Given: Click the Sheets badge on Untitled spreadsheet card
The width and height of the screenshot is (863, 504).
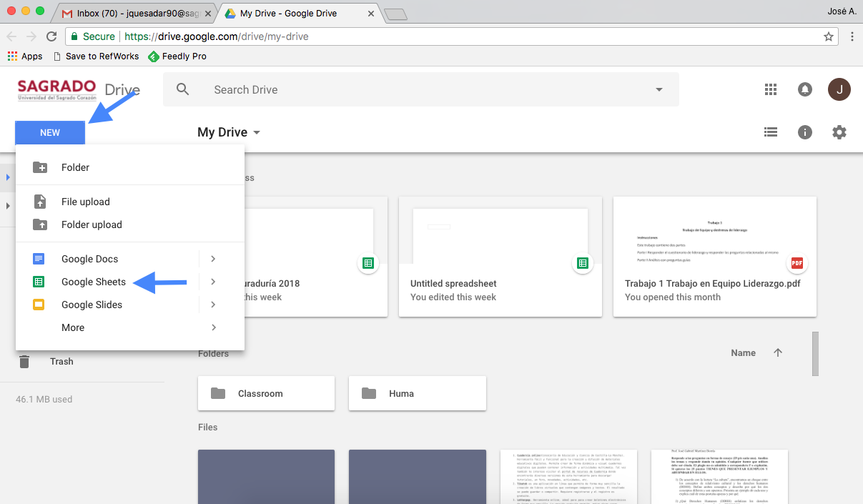Looking at the screenshot, I should point(583,263).
